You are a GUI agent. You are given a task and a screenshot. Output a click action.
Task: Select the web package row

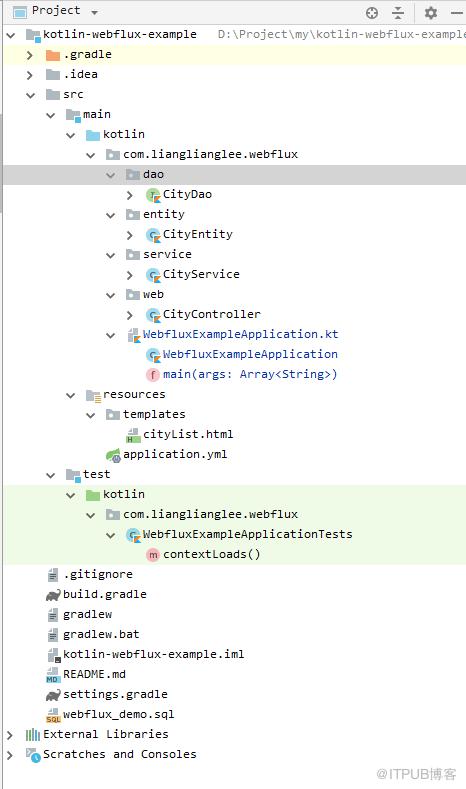coord(235,295)
